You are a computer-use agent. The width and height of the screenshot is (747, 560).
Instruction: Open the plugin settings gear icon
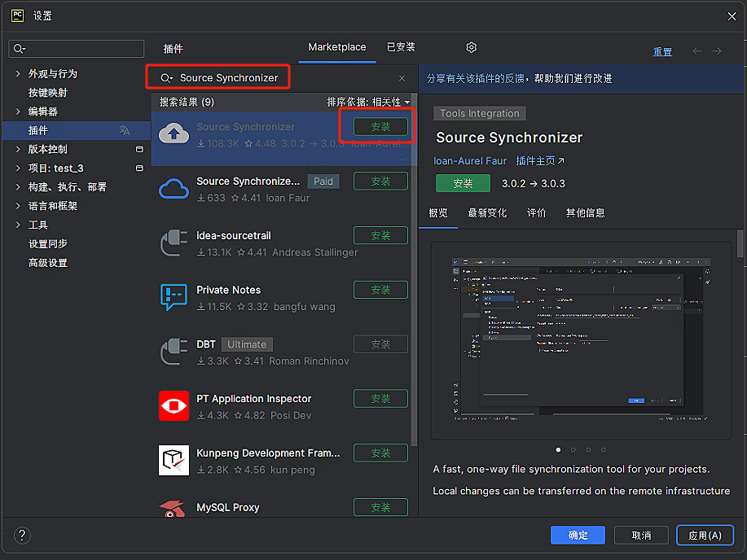point(471,48)
